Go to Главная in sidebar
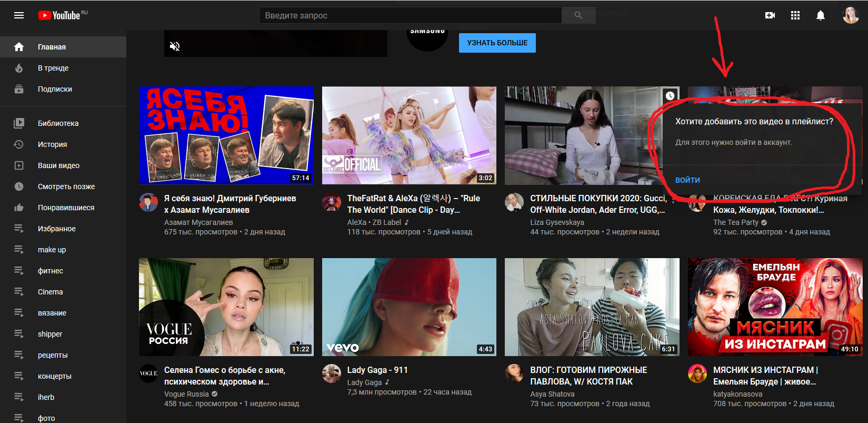Screen dimensions: 868x423 (63, 47)
